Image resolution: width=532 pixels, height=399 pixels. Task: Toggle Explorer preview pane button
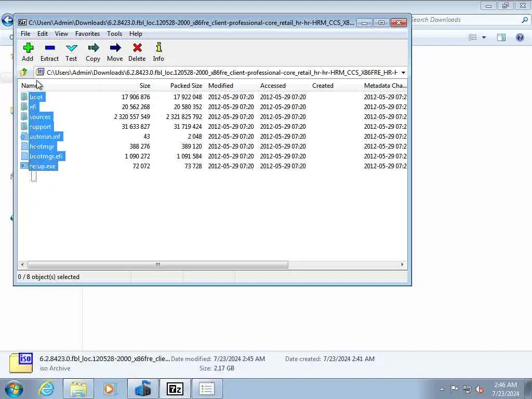(x=501, y=37)
